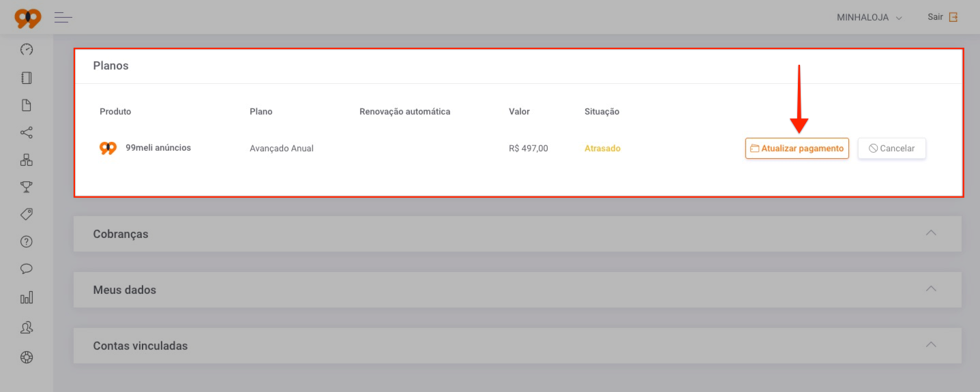Toggle the hamburger menu beside logo
Image resolution: width=980 pixels, height=392 pixels.
[63, 17]
